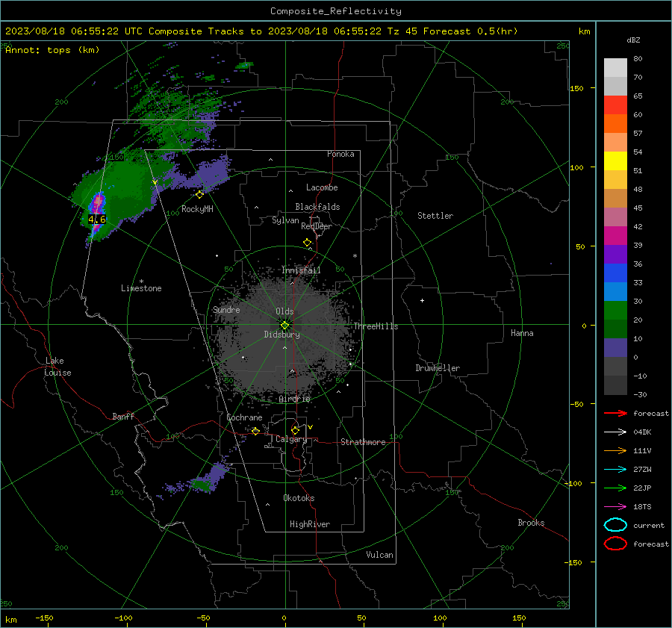The image size is (672, 628).
Task: Click the Ponoka city label
Action: 340,154
